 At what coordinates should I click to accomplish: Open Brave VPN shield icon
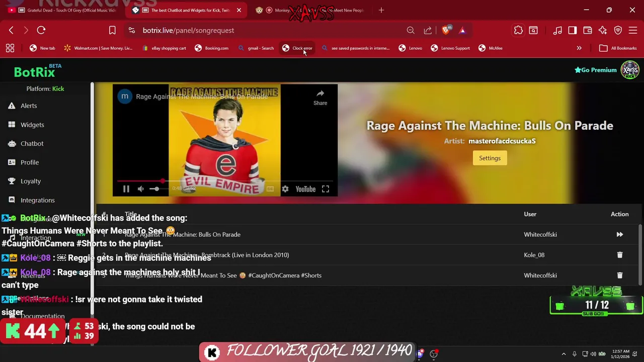tap(618, 30)
